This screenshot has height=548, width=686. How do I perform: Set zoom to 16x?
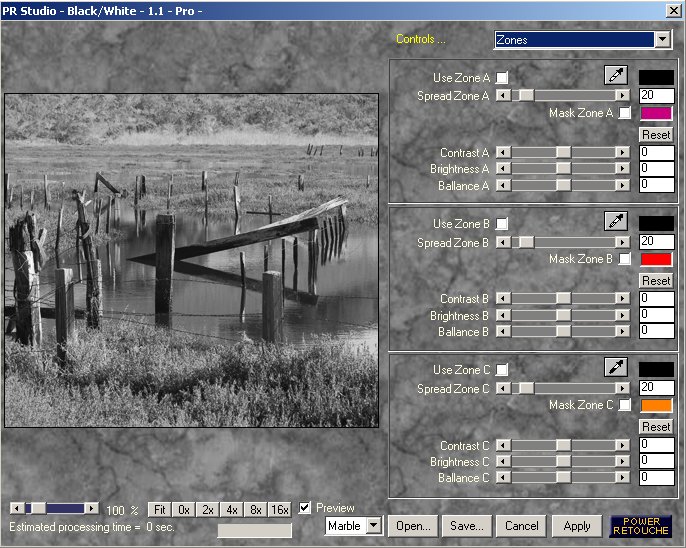280,510
